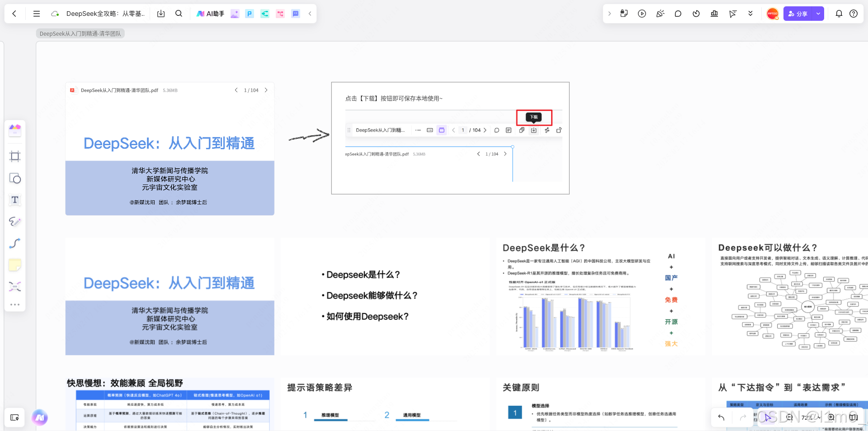Click the pink flowchart icon

(x=280, y=14)
